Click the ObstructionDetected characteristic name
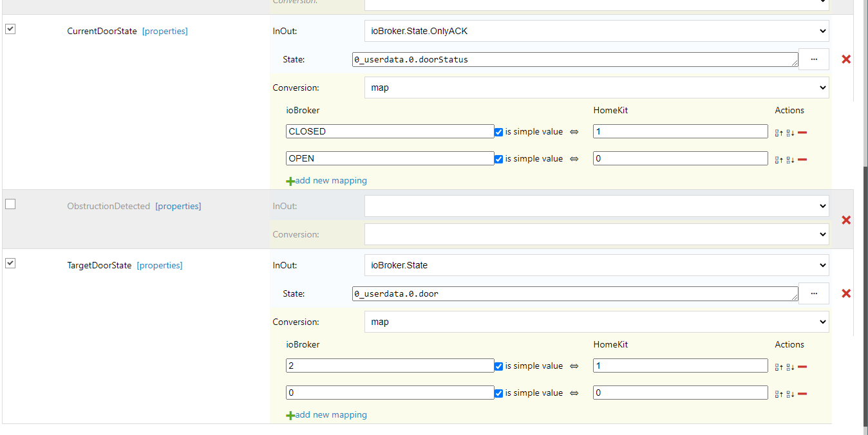The image size is (868, 435). point(108,206)
